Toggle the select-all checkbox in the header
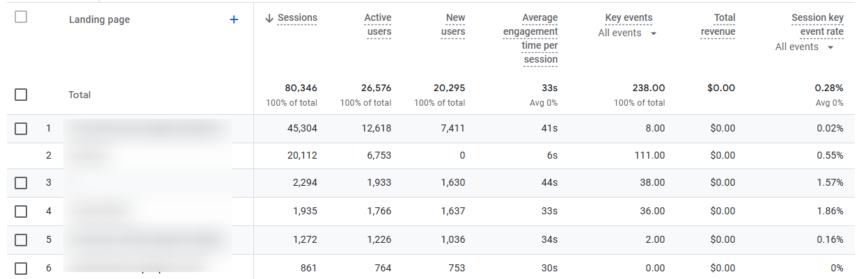The image size is (868, 279). [21, 17]
